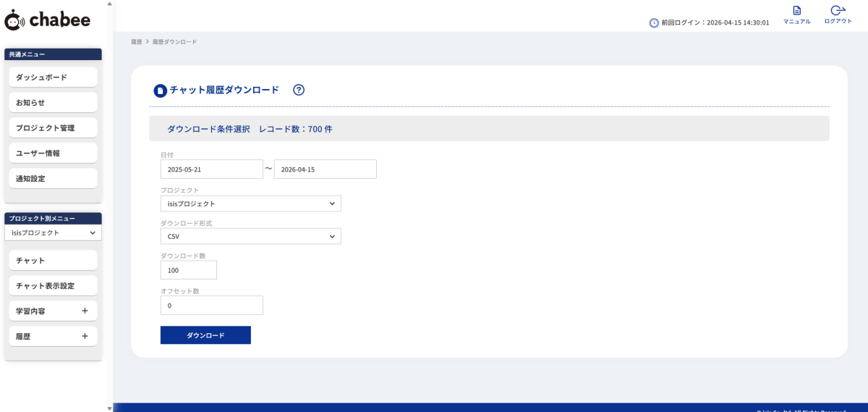
Task: Go to ダッシュボード menu item
Action: pyautogui.click(x=53, y=77)
